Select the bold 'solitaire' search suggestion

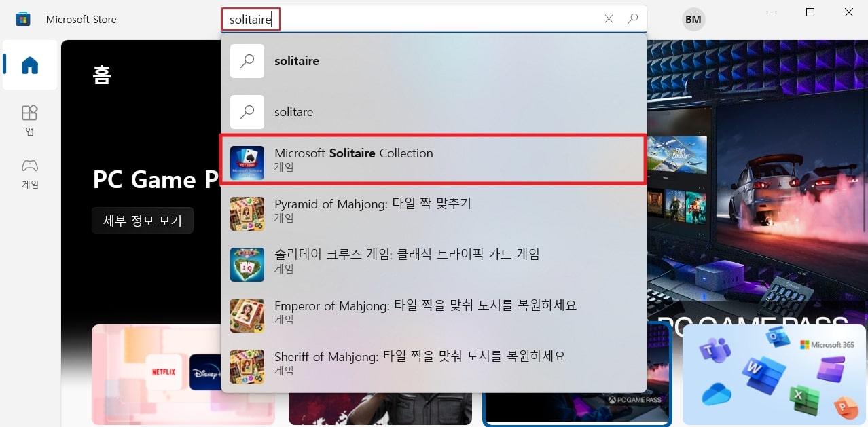pyautogui.click(x=433, y=61)
